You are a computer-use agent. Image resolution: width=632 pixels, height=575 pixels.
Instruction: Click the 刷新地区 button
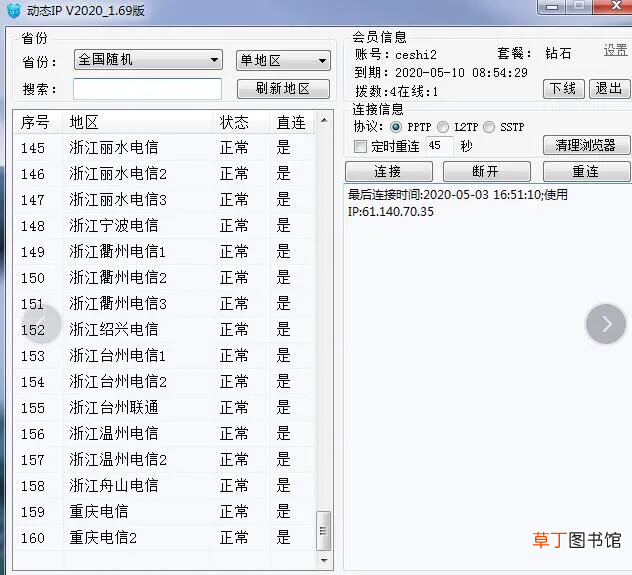(x=283, y=89)
